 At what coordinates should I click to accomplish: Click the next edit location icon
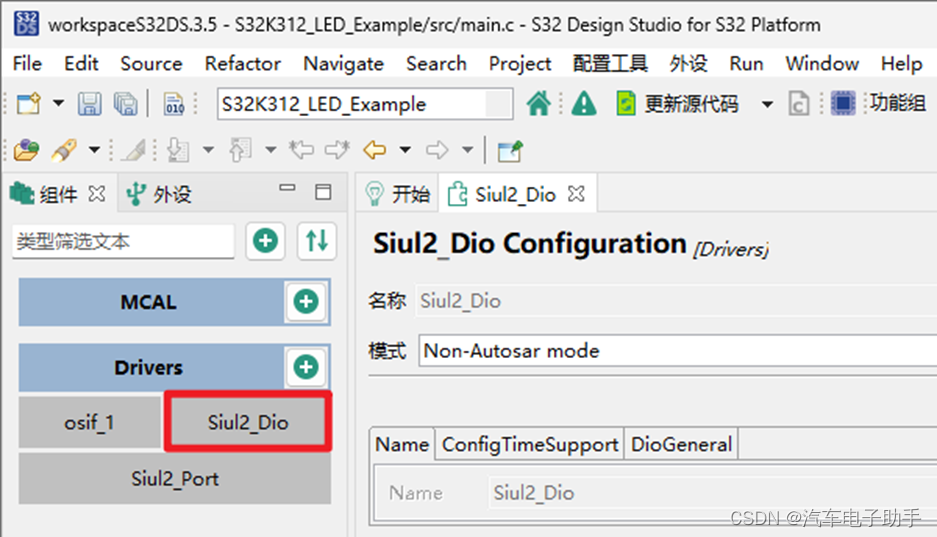[x=338, y=149]
